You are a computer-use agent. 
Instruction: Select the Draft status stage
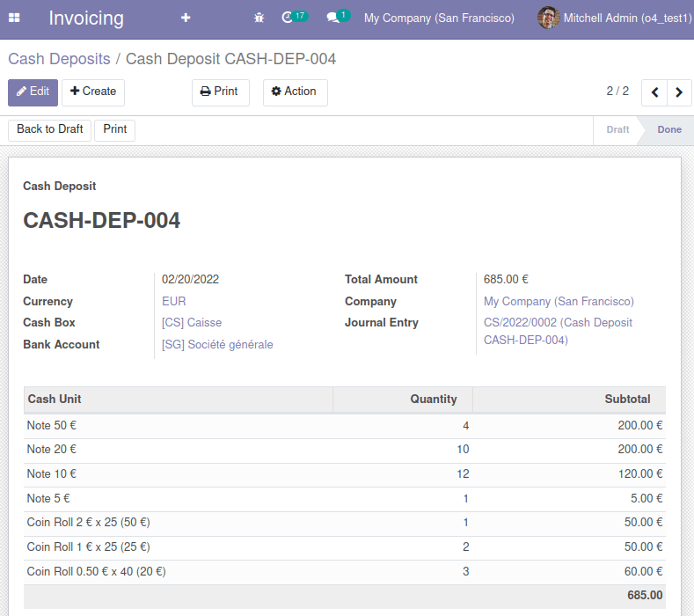click(x=617, y=130)
